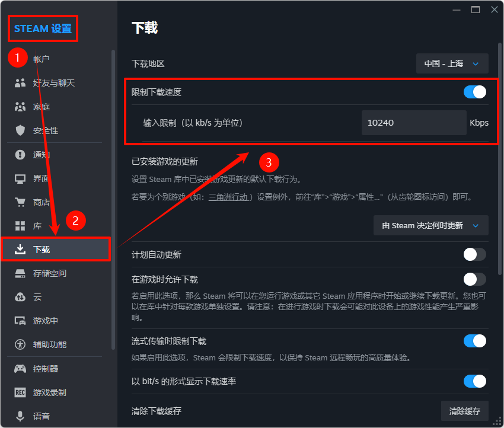Click the 云 (Cloud) sidebar icon
The width and height of the screenshot is (504, 428).
pos(19,296)
